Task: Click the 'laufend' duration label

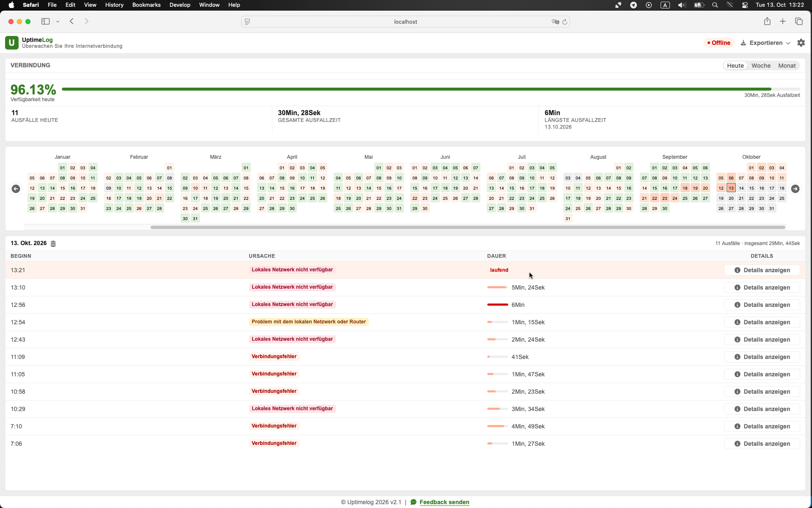Action: (x=499, y=270)
